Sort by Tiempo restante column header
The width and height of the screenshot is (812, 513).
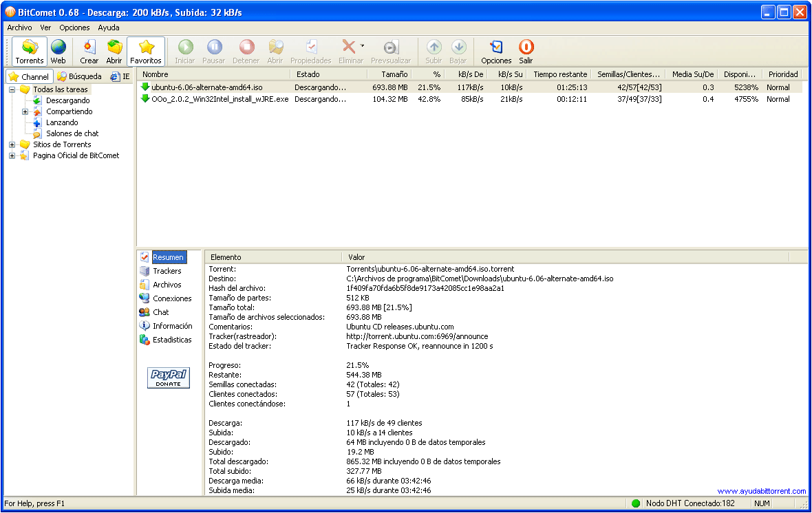click(x=560, y=74)
